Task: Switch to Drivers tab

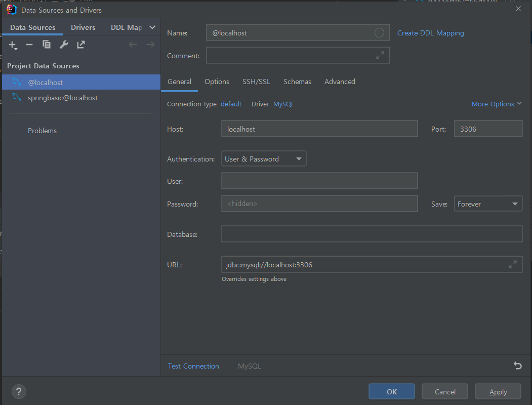Action: 83,27
